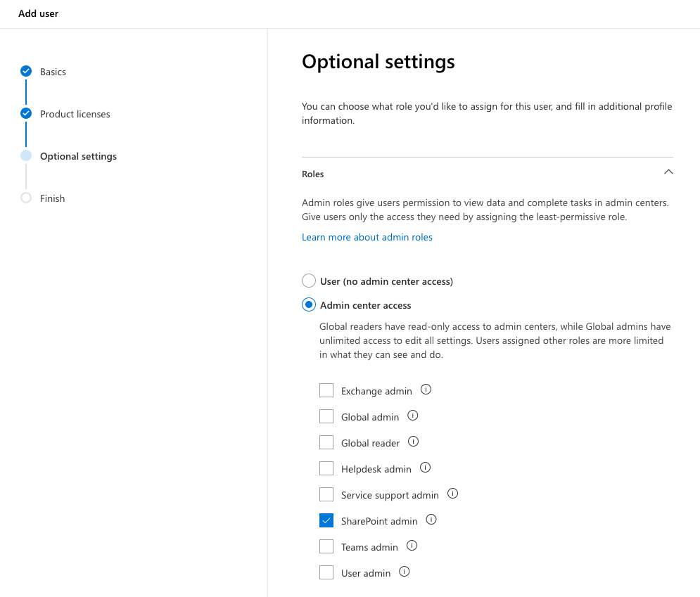Viewport: 700px width, 597px height.
Task: Check the User admin checkbox
Action: coord(326,572)
